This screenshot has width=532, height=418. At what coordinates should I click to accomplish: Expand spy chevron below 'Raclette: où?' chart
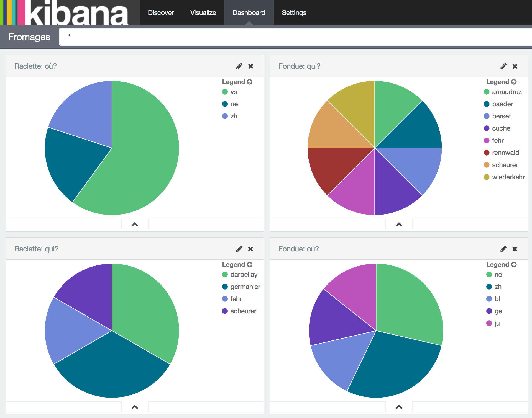point(135,224)
